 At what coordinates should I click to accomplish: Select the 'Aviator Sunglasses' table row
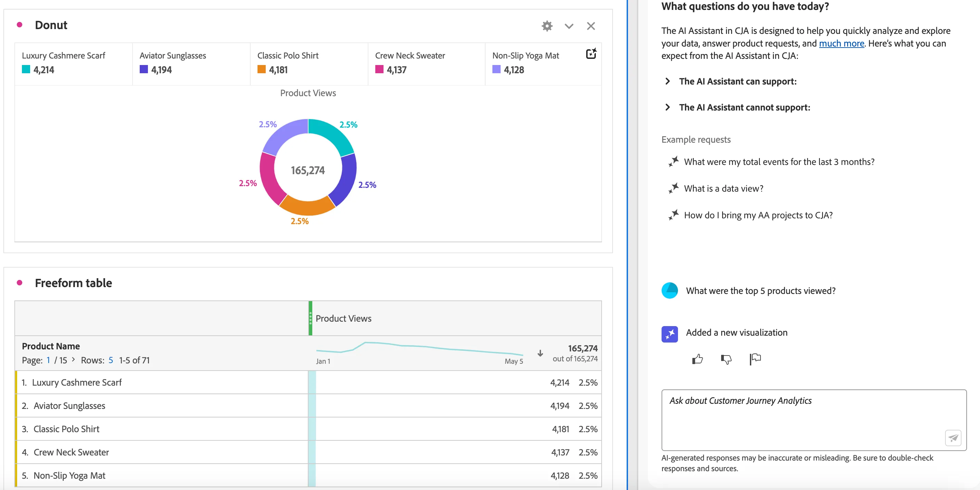(x=308, y=405)
